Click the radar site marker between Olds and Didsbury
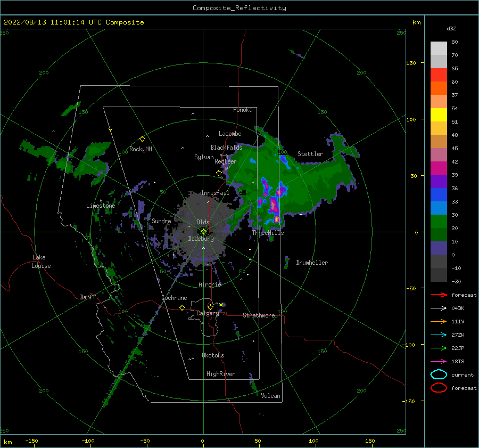 click(x=203, y=232)
